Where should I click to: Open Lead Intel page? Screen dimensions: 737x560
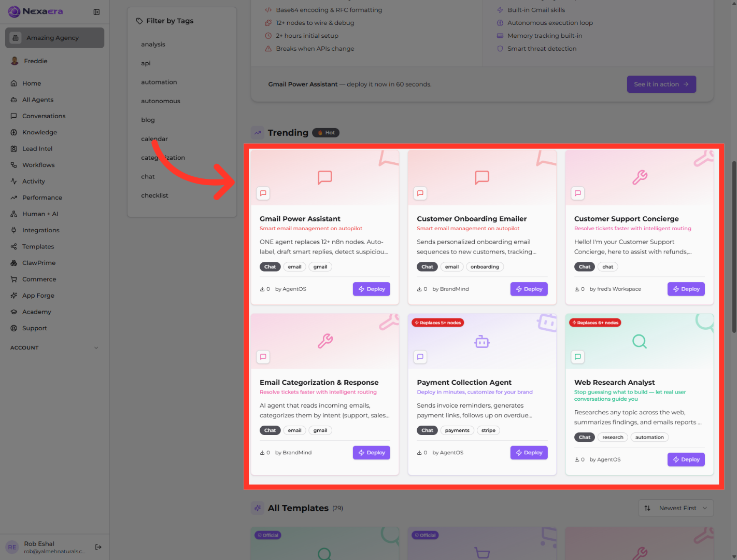point(37,149)
